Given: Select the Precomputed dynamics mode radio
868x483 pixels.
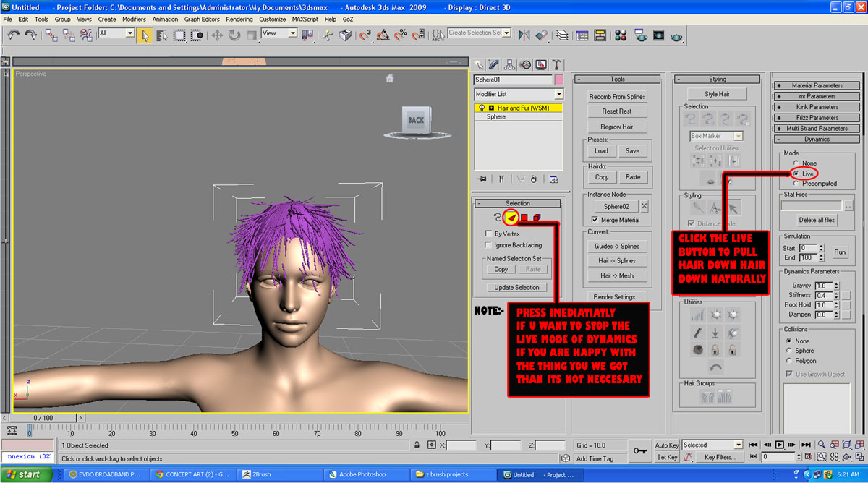Looking at the screenshot, I should [796, 184].
